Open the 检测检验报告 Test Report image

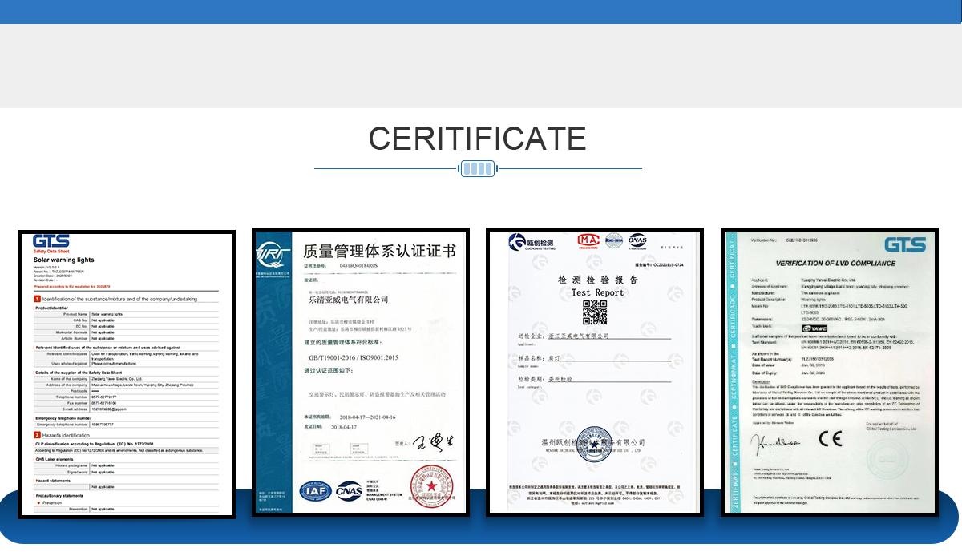(595, 371)
